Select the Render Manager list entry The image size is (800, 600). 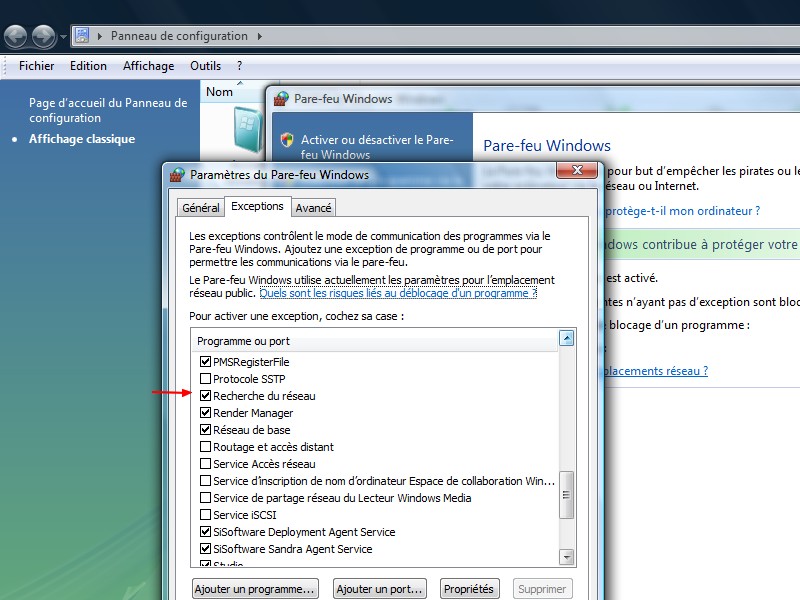click(x=253, y=413)
